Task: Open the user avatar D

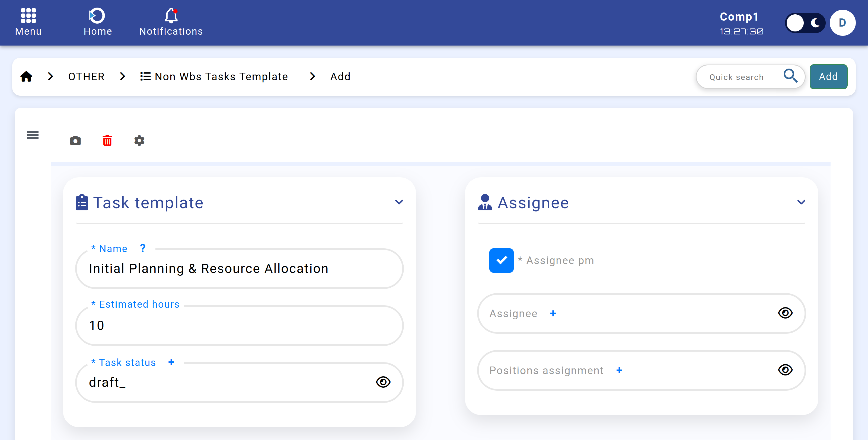Action: [x=843, y=23]
